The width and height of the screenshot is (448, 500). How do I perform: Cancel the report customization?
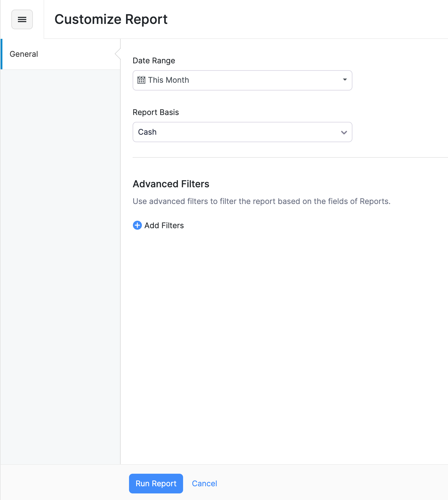(204, 484)
